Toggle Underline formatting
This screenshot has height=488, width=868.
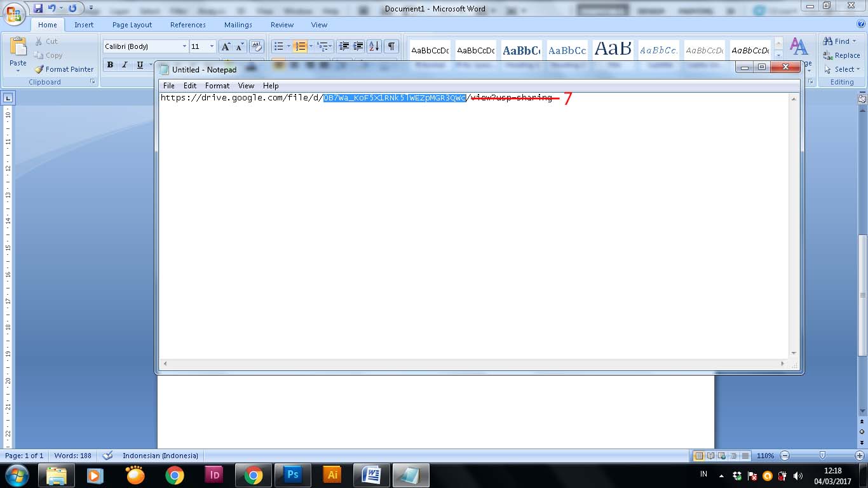[140, 65]
